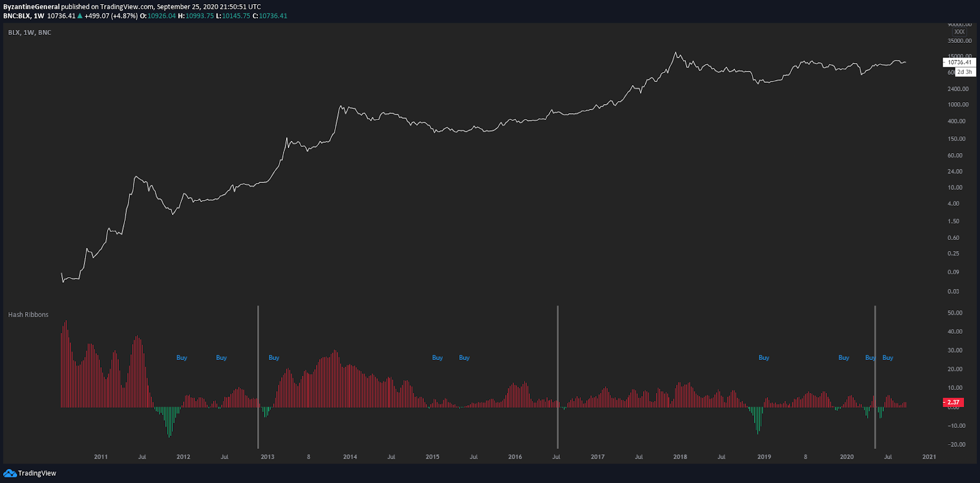Click the Buy signal nearest the 2015 axis label
The height and width of the screenshot is (483, 980).
click(437, 358)
